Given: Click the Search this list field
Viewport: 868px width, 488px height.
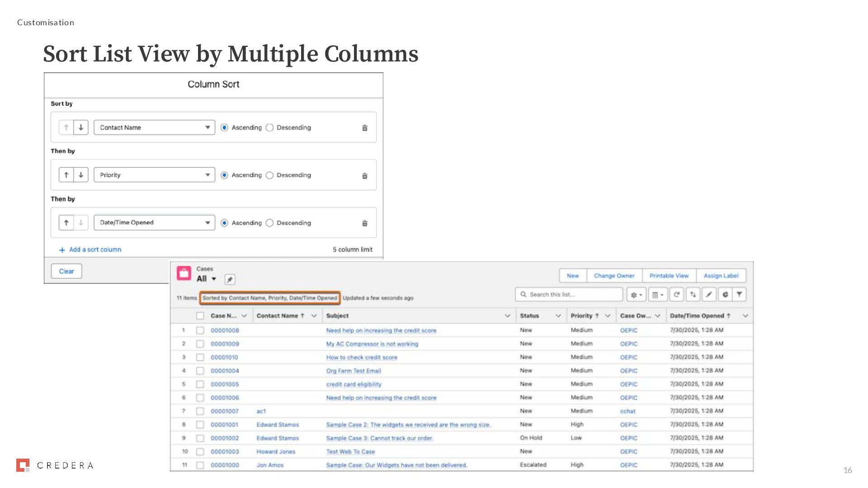Looking at the screenshot, I should [570, 295].
